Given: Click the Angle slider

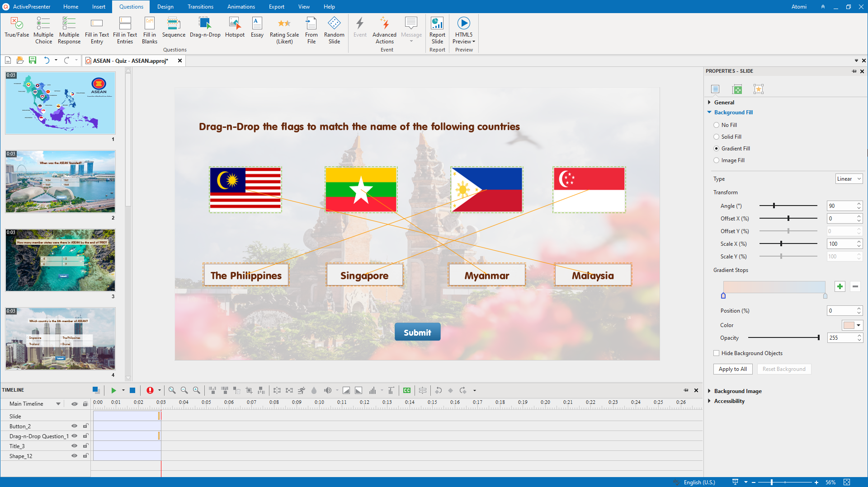Looking at the screenshot, I should click(788, 206).
